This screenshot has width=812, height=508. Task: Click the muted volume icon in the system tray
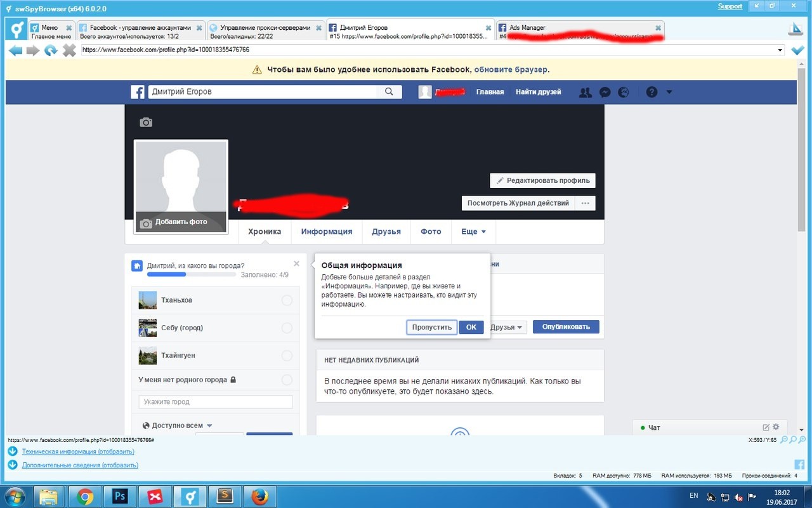pyautogui.click(x=737, y=497)
